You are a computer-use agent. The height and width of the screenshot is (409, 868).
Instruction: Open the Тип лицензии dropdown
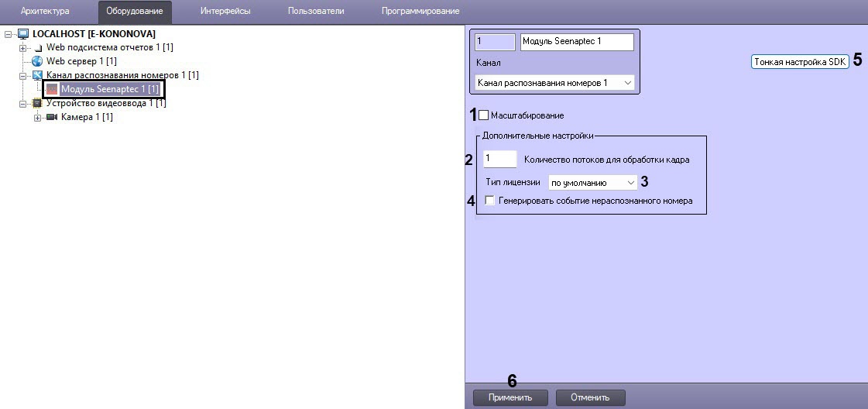point(593,183)
